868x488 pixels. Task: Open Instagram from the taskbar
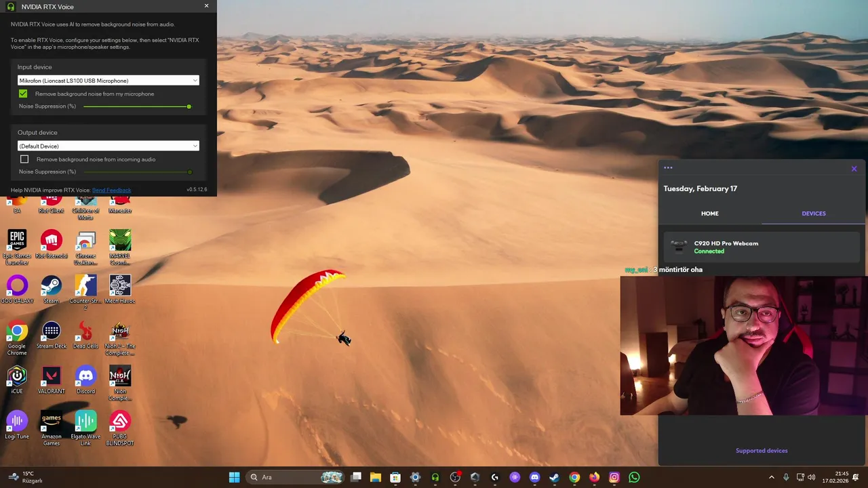[614, 477]
